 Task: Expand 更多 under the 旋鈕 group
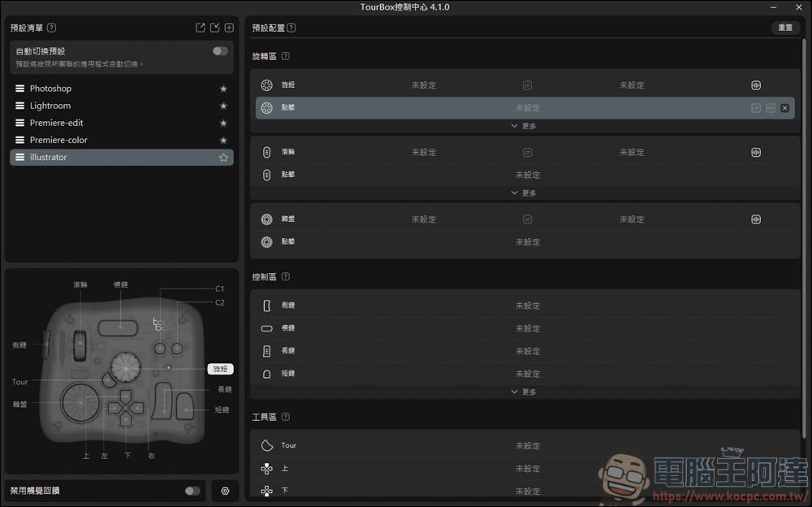524,126
